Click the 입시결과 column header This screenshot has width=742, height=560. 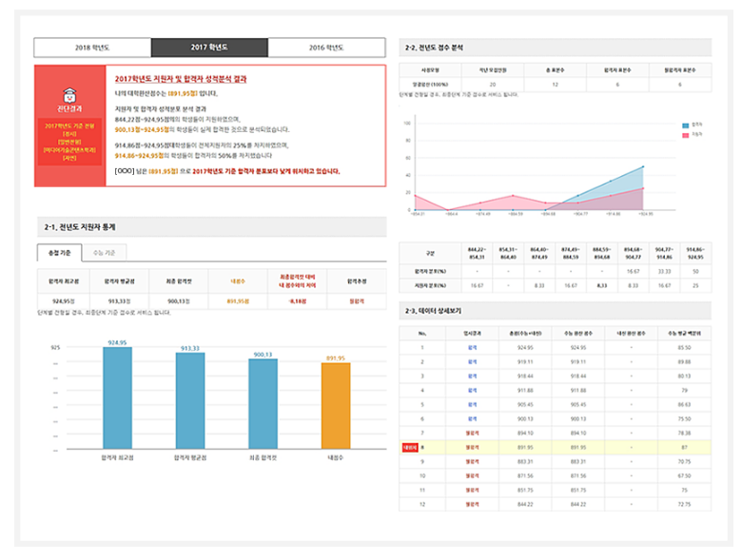pyautogui.click(x=471, y=333)
